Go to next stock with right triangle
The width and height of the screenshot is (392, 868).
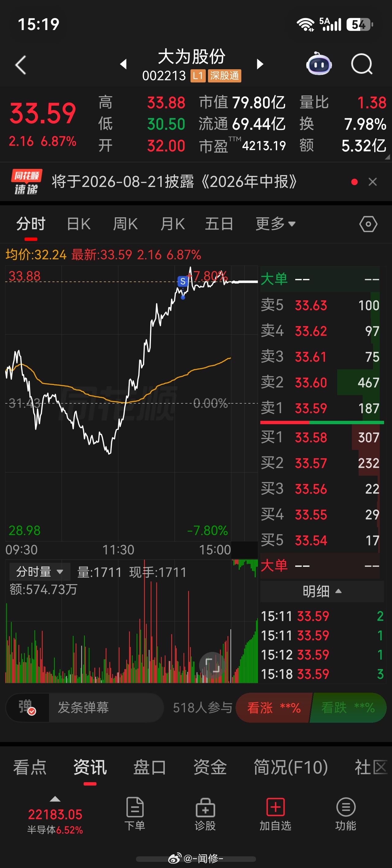pos(260,64)
